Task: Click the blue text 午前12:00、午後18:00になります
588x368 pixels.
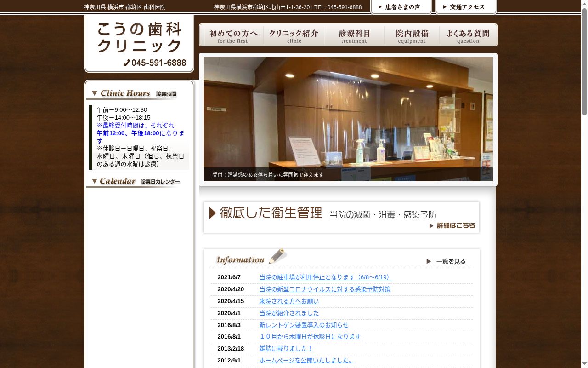Action: 141,137
